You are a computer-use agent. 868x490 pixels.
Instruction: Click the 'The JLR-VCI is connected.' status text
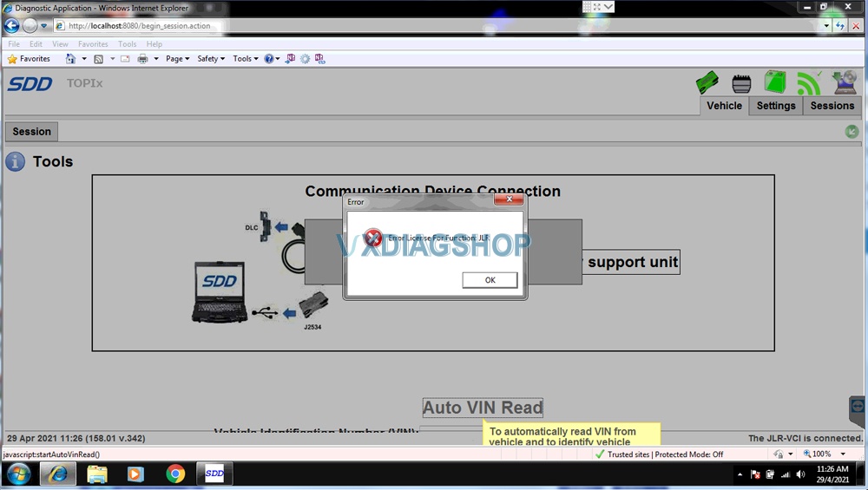806,438
